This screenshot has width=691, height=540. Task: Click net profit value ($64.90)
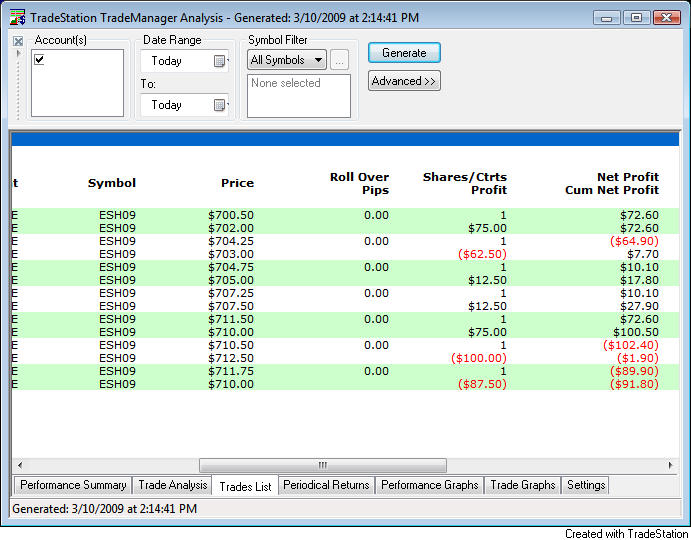(635, 241)
